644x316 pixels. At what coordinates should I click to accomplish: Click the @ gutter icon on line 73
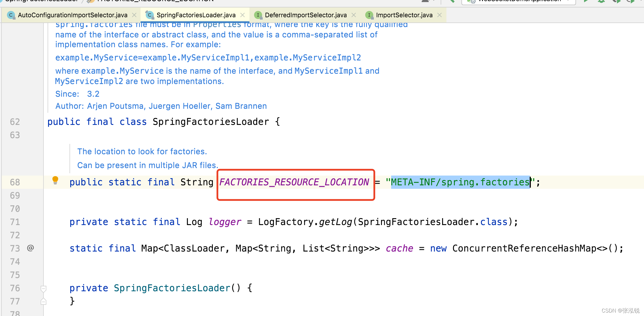pyautogui.click(x=31, y=248)
